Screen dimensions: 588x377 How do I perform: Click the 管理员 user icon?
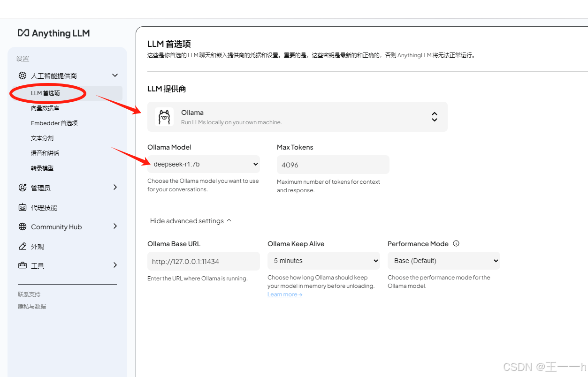[x=22, y=188]
